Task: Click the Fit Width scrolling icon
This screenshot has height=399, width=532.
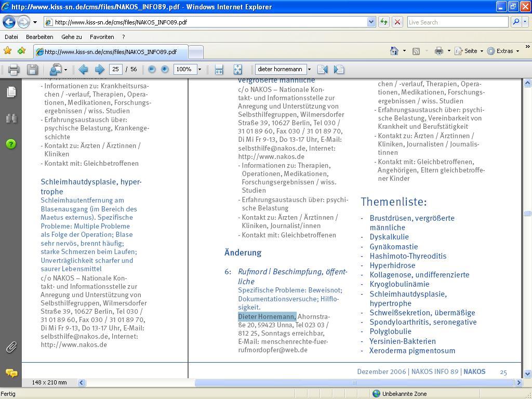Action: (x=219, y=70)
